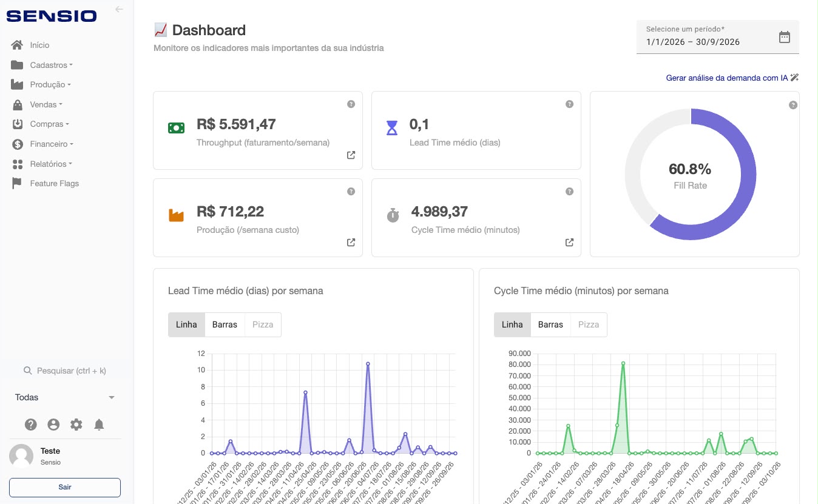Click the period date range field
Viewport: 818px width, 504px height.
click(718, 37)
